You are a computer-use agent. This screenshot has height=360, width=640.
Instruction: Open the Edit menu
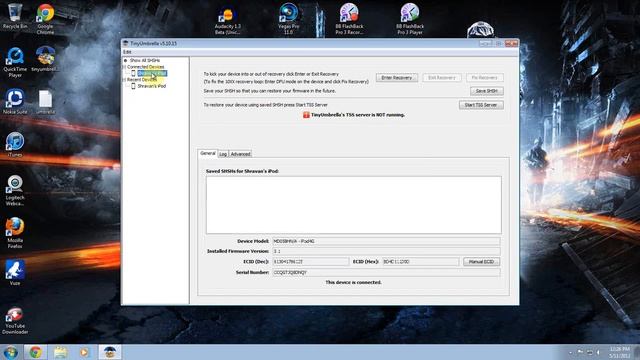(127, 52)
